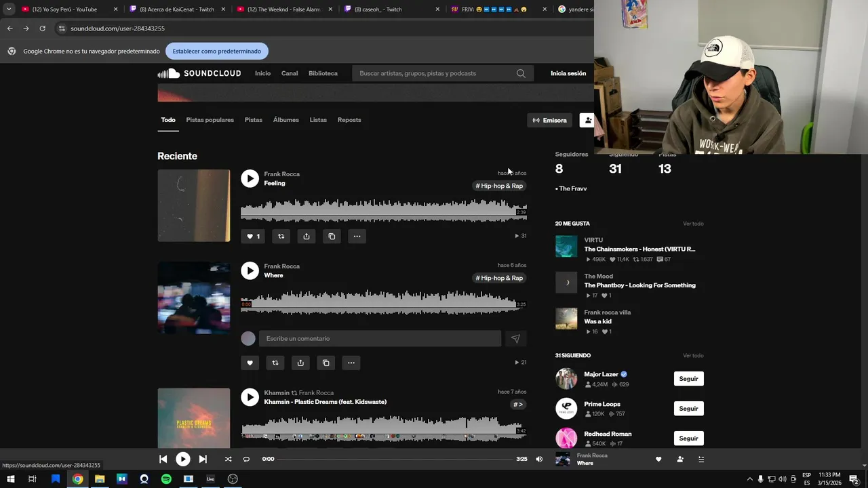Viewport: 868px width, 488px height.
Task: Copy link icon on Where track
Action: 325,363
